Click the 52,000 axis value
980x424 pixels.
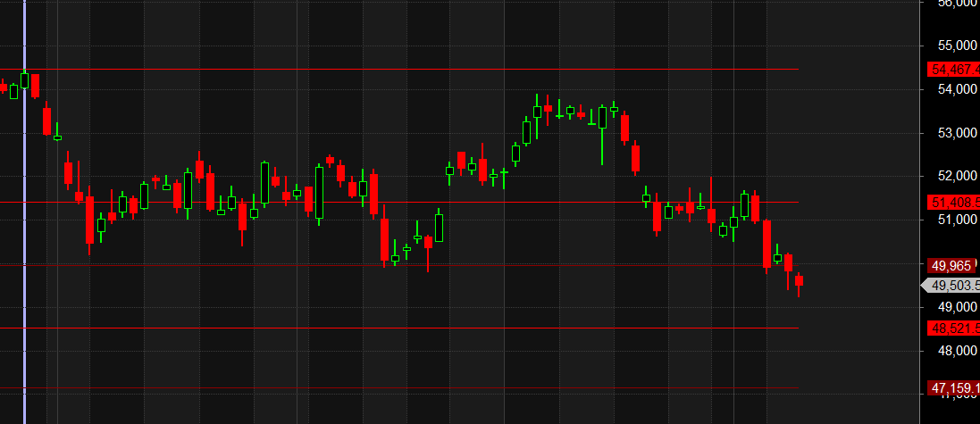tap(956, 176)
